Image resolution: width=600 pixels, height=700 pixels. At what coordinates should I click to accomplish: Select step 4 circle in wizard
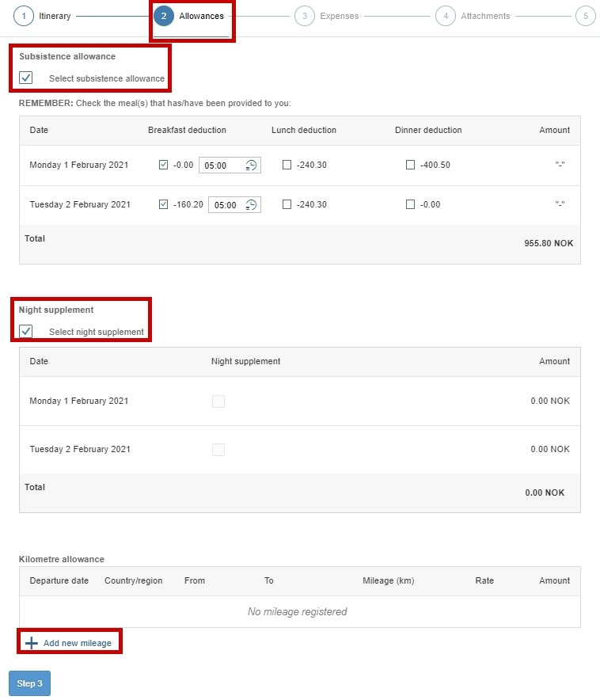446,16
